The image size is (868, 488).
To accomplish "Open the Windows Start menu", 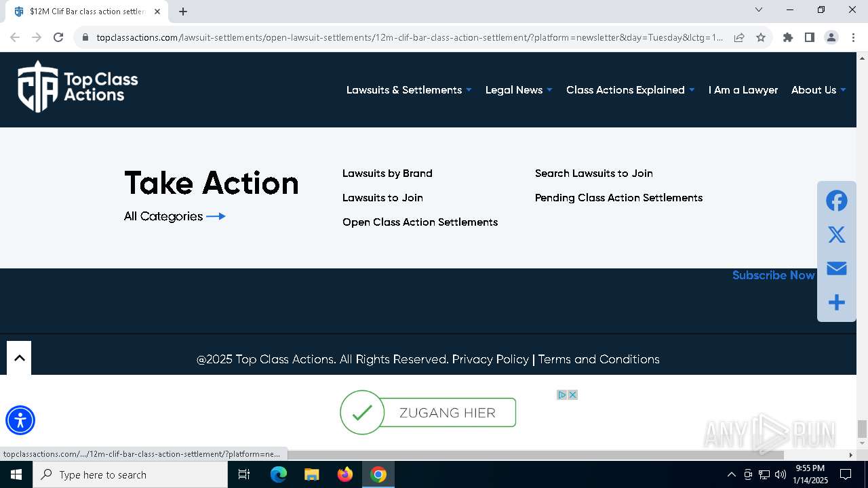I will (x=16, y=474).
